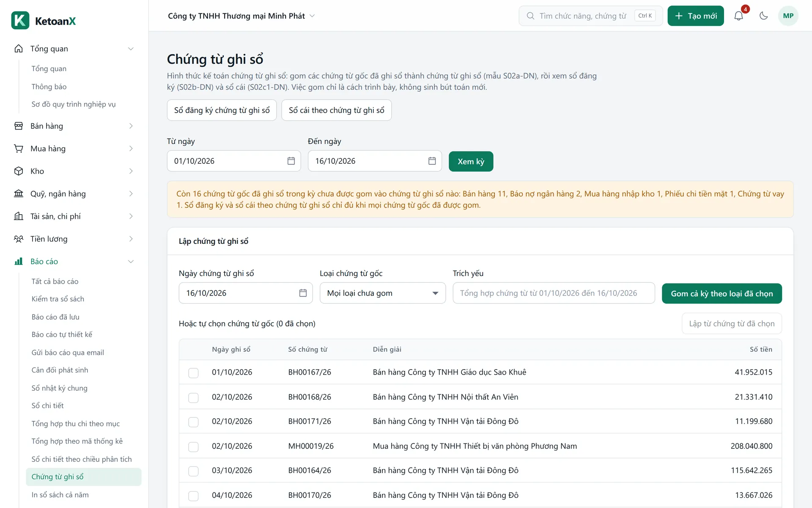Click the Tổng quan home icon
The height and width of the screenshot is (508, 812).
tap(19, 49)
